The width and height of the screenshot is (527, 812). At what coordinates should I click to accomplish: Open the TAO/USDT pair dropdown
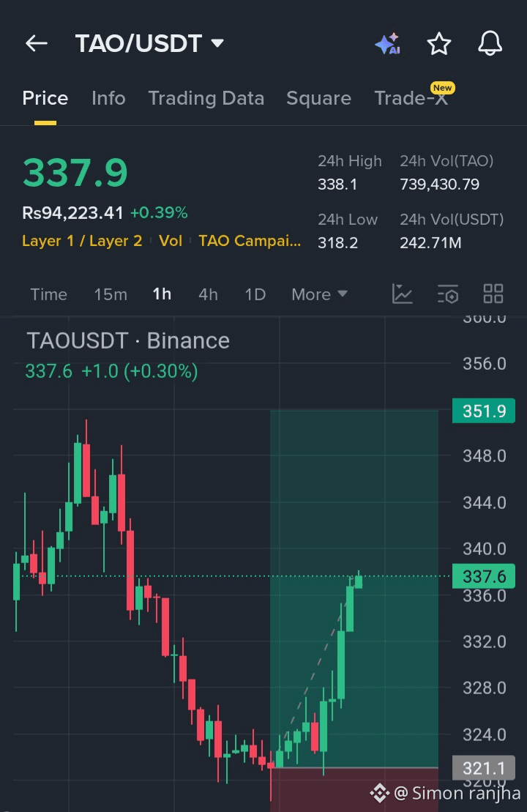tap(149, 43)
